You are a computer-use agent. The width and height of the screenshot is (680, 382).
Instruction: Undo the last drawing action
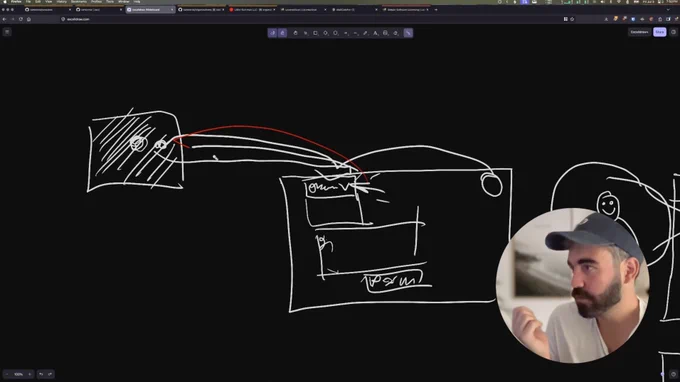[41, 374]
